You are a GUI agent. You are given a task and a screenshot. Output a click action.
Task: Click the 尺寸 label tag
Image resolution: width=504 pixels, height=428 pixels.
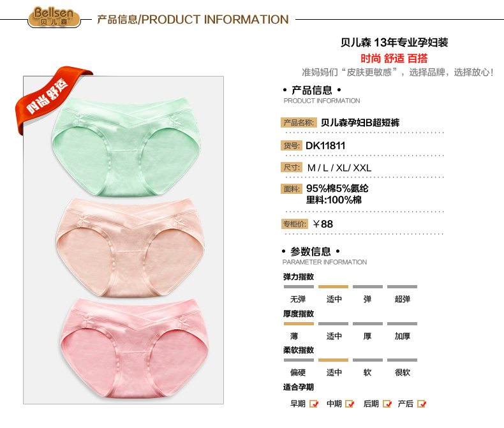pyautogui.click(x=291, y=167)
